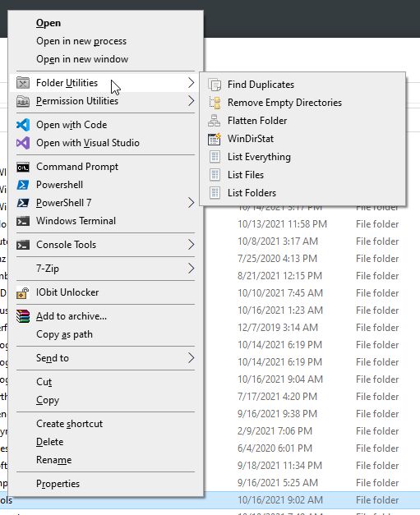420x515 pixels.
Task: Click the PowerShell 7 dark icon
Action: 23,203
